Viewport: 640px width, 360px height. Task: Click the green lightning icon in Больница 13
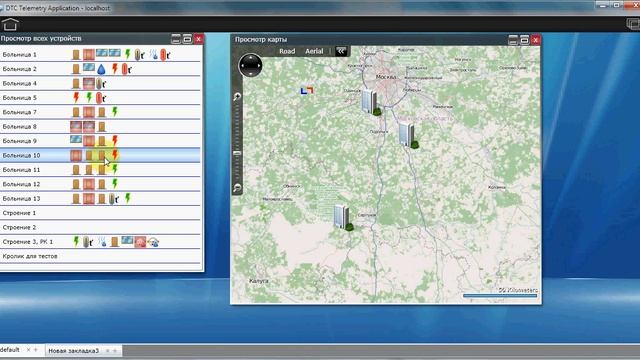(127, 198)
